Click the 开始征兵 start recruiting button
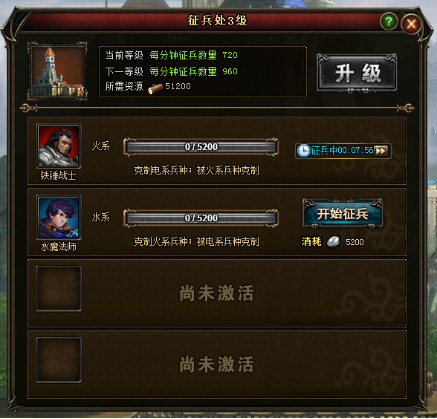This screenshot has height=419, width=437. tap(343, 214)
